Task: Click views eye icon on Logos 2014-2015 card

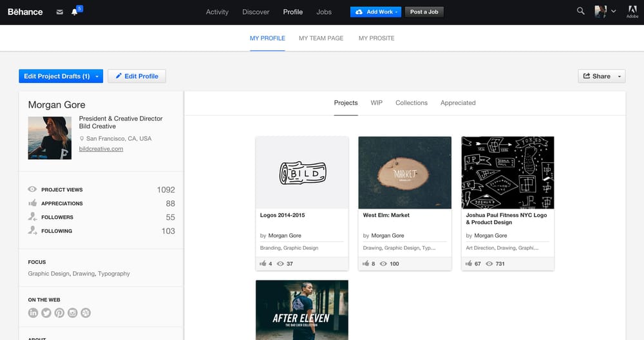Action: click(280, 263)
